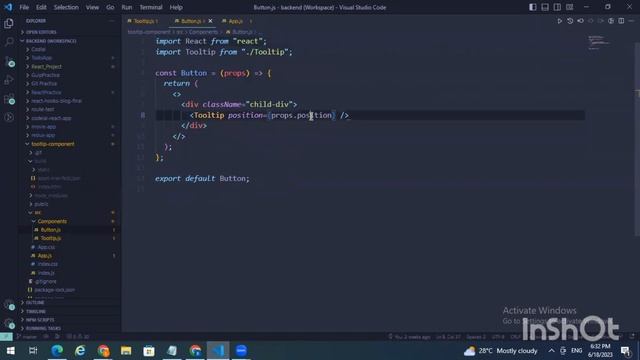The width and height of the screenshot is (640, 360).
Task: Toggle Primary Side Bar layout icon
Action: 533,7
